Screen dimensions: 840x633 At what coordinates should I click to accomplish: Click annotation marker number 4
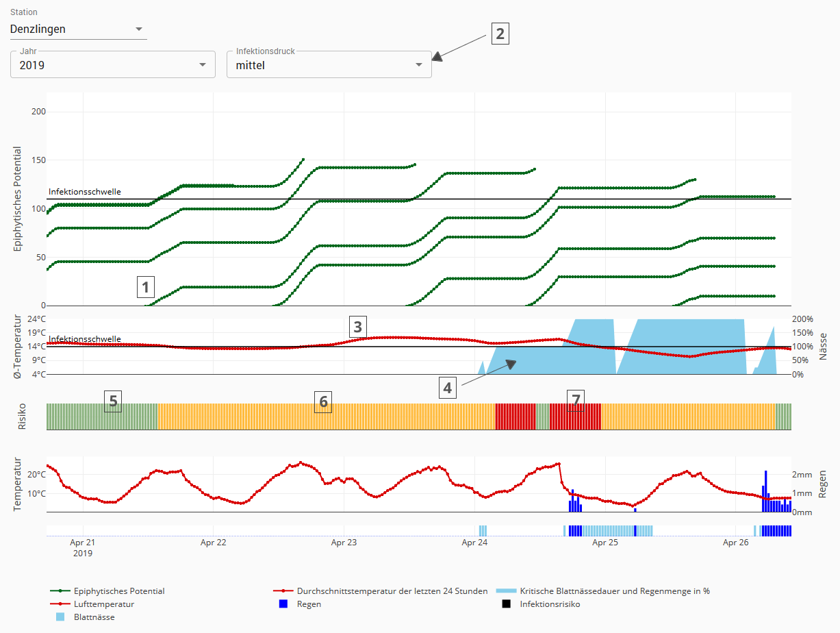448,388
